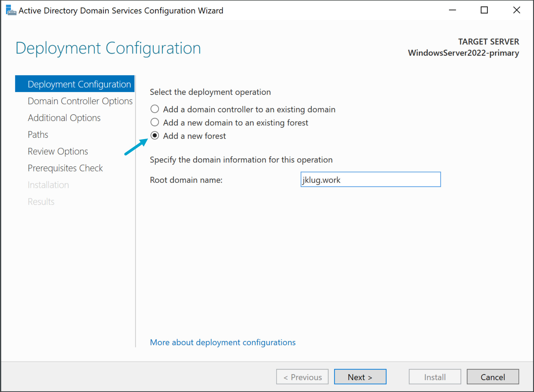Viewport: 534px width, 392px height.
Task: Click the Install button
Action: (x=434, y=377)
